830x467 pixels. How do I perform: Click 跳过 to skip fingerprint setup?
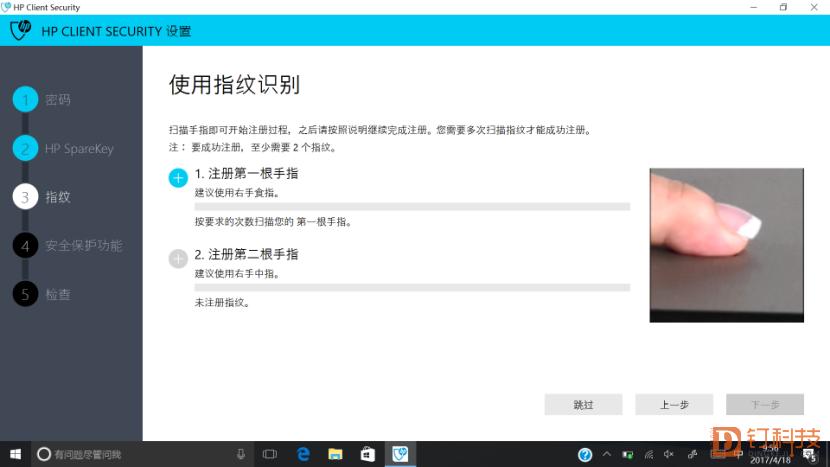[583, 405]
